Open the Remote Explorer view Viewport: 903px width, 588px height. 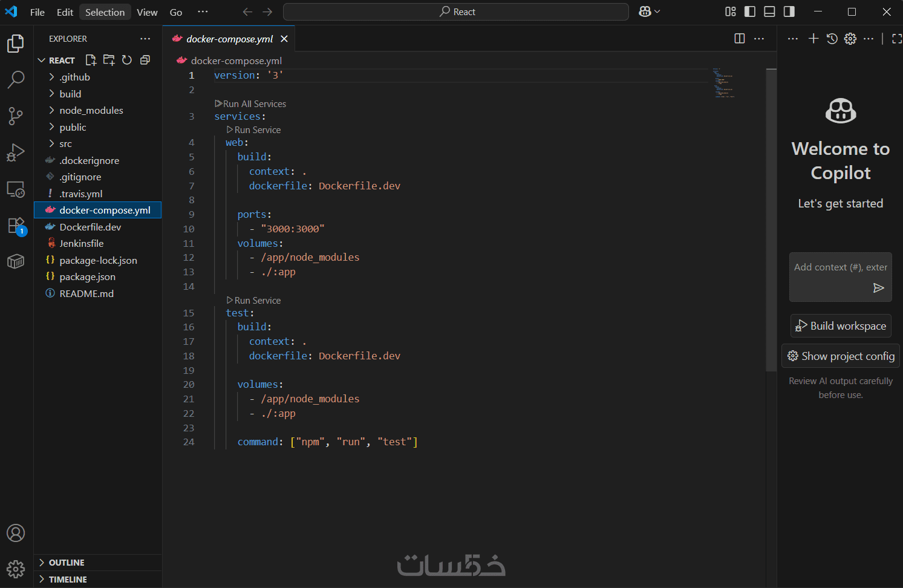[16, 189]
